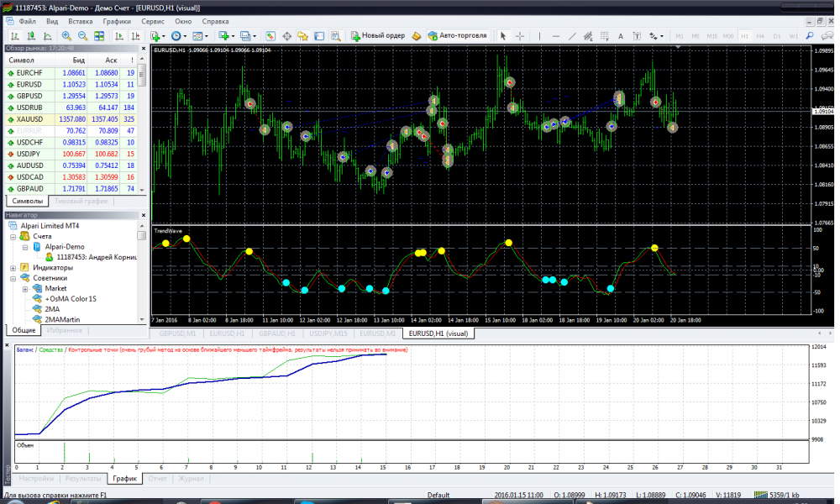Open the profiles icon
The image size is (840, 504).
[244, 36]
